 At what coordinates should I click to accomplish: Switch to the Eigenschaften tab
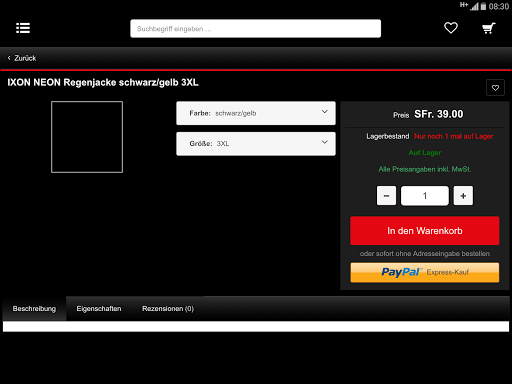pos(99,309)
